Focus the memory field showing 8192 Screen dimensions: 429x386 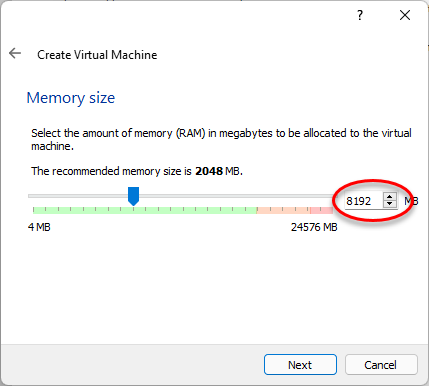click(x=364, y=201)
